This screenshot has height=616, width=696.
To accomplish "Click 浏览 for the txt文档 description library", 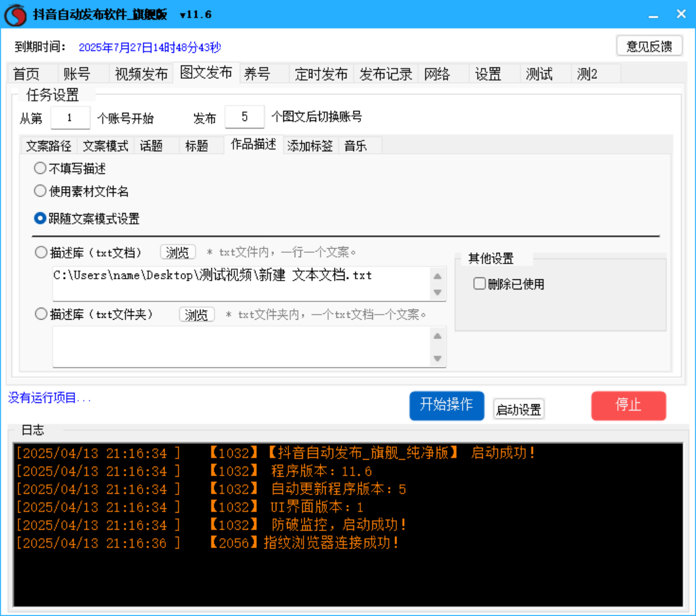I will 177,252.
